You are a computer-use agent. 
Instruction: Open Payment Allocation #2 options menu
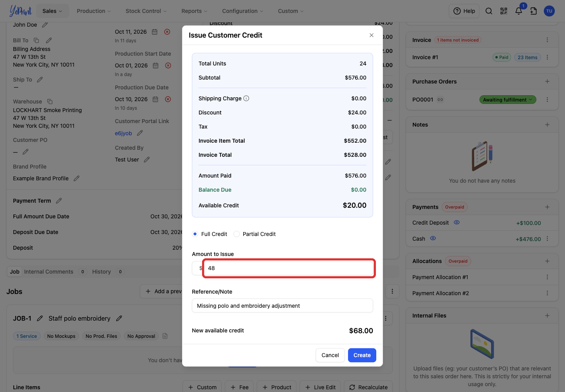click(547, 293)
